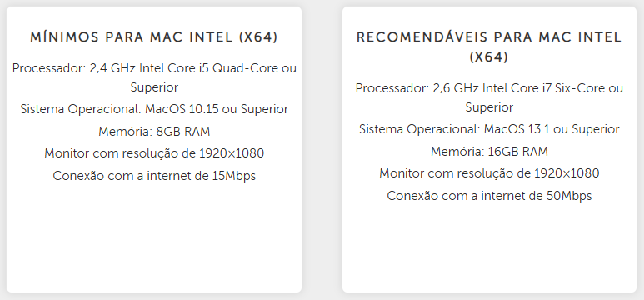Click the Conexão com a internet de 50Mbps line
The image size is (644, 300).
(x=489, y=196)
